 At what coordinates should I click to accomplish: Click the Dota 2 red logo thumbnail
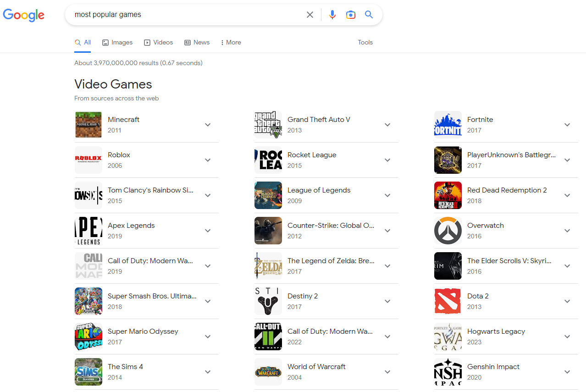(448, 301)
